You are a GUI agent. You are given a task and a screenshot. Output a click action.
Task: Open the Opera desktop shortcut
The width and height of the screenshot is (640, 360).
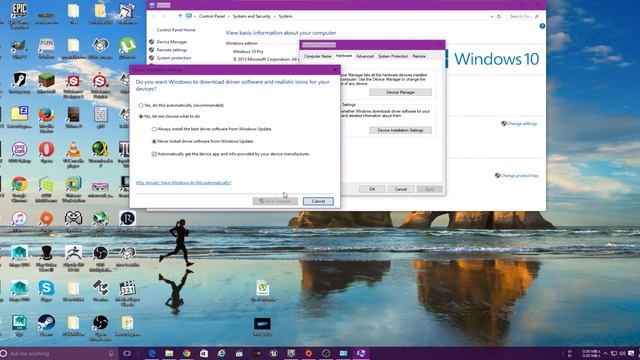[46, 152]
